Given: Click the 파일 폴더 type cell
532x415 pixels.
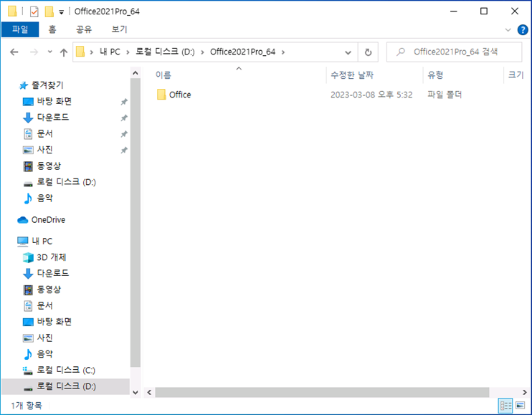Looking at the screenshot, I should pyautogui.click(x=445, y=95).
